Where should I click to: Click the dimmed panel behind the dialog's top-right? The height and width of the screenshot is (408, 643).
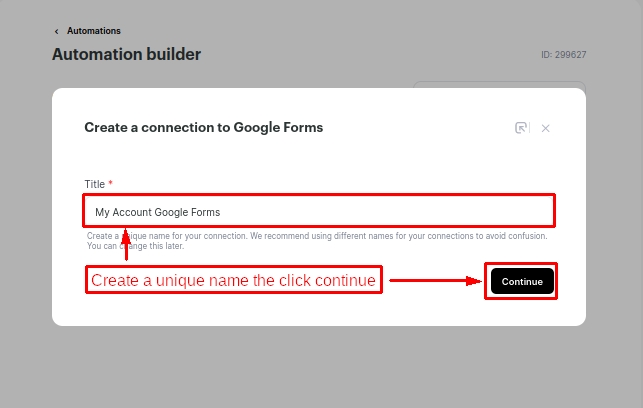500,84
